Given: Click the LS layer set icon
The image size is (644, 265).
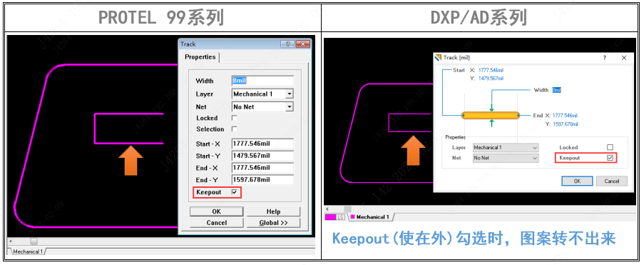Looking at the screenshot, I should tap(341, 217).
